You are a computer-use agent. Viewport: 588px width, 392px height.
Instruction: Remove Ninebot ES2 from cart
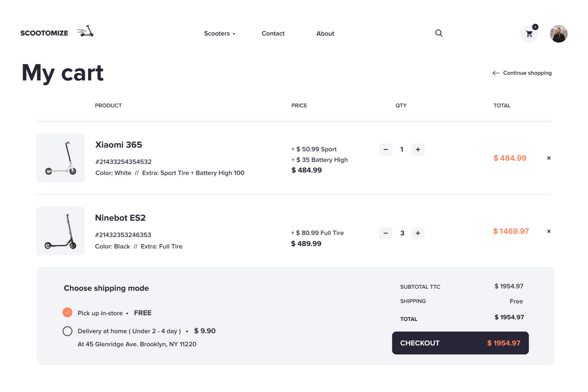[x=549, y=231]
